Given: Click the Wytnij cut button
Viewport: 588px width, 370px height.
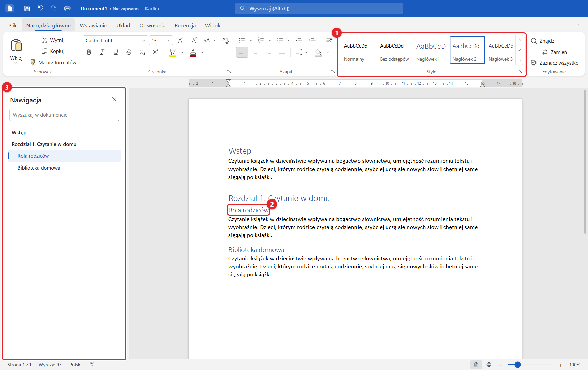Looking at the screenshot, I should click(53, 40).
